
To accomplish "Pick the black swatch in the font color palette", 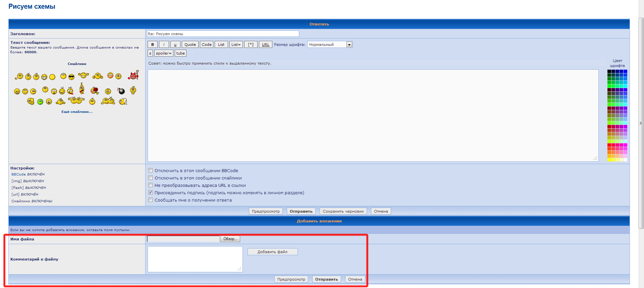I will pyautogui.click(x=609, y=71).
